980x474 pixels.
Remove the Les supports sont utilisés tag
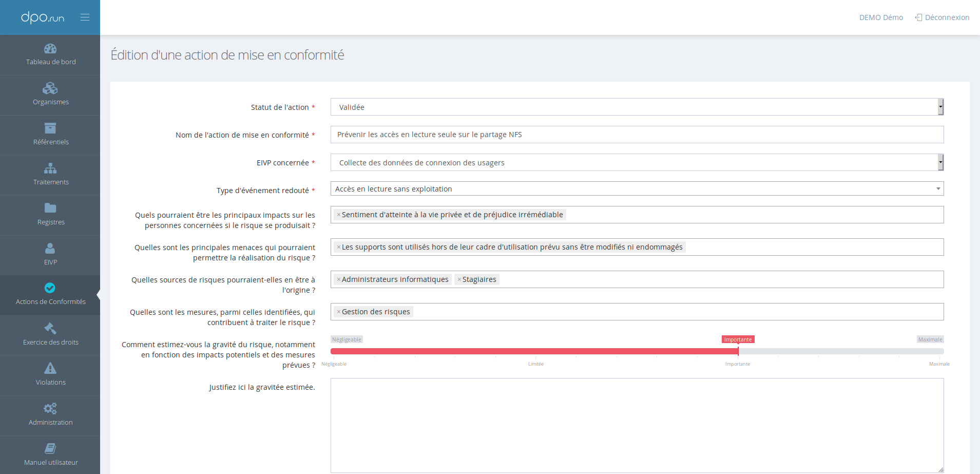(339, 247)
